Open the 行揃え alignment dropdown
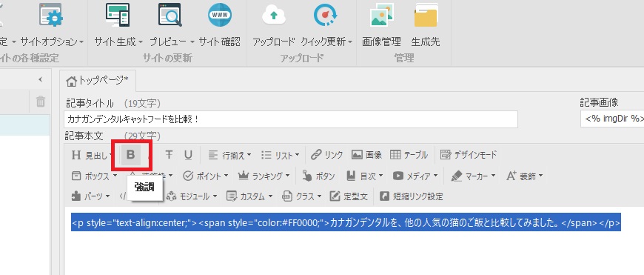 [229, 155]
